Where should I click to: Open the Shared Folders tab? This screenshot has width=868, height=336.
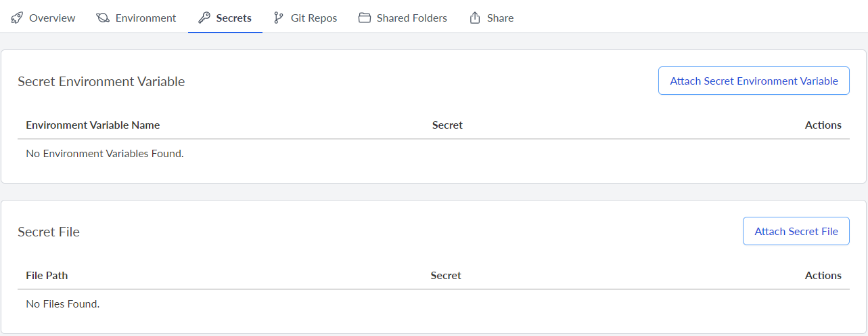pyautogui.click(x=411, y=18)
